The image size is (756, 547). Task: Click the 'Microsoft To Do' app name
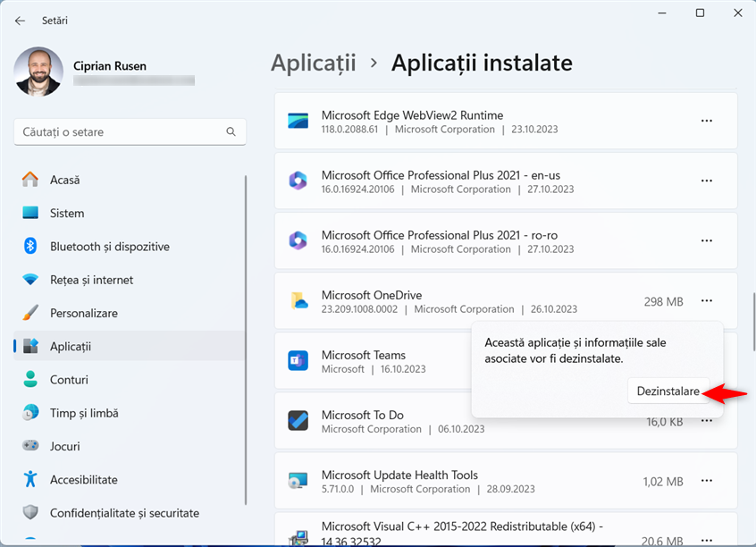point(363,415)
